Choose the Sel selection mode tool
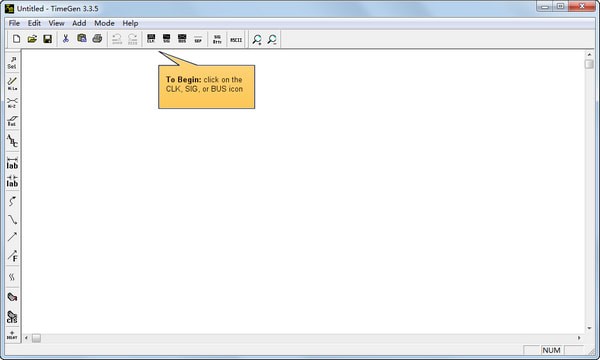 click(x=12, y=63)
